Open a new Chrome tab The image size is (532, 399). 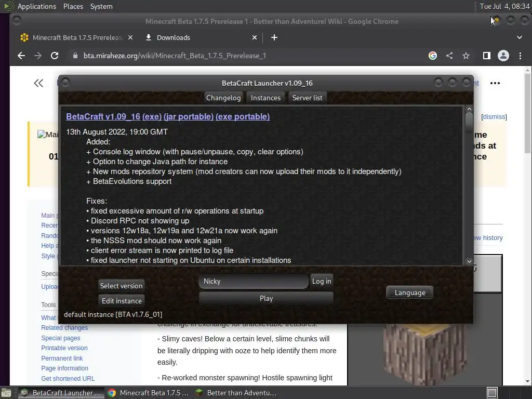274,37
